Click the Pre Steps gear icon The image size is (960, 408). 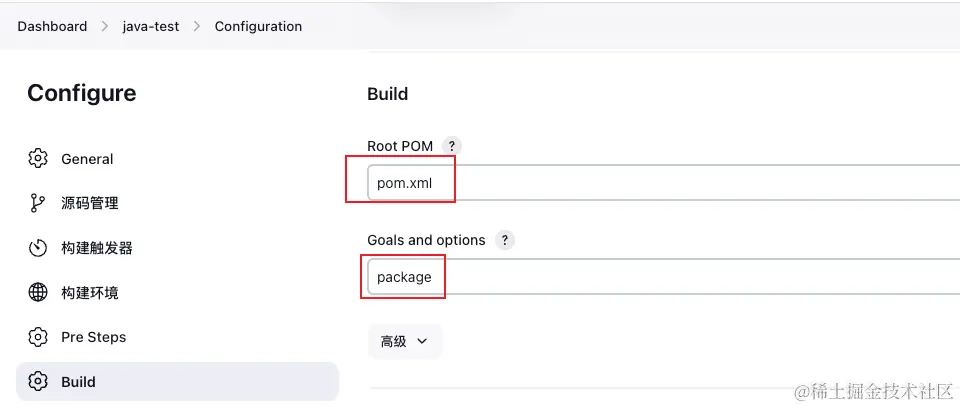(38, 337)
